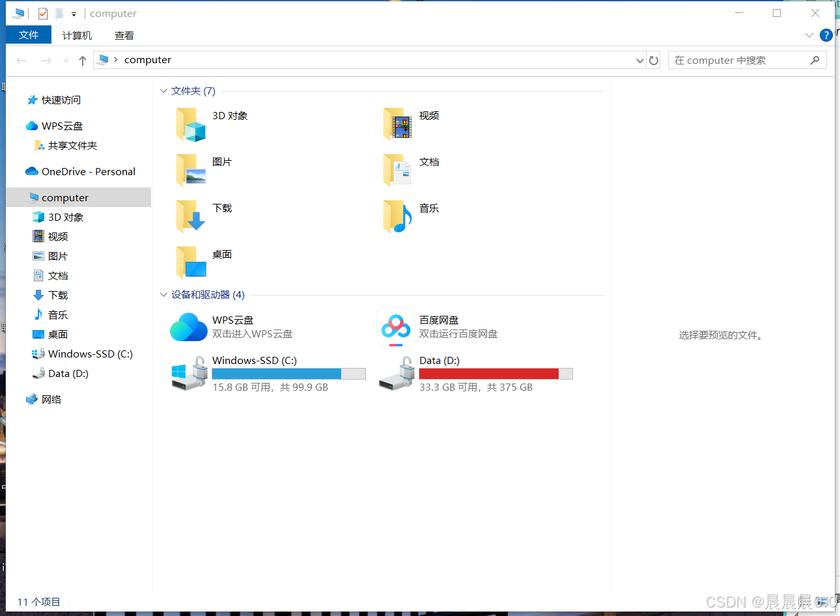Select 文档 in the sidebar tree
Viewport: 840px width, 616px height.
coord(58,275)
